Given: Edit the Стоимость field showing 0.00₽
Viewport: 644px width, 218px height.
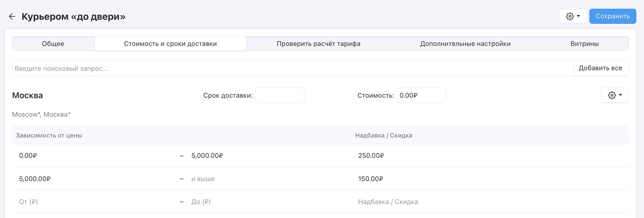Looking at the screenshot, I should click(421, 95).
